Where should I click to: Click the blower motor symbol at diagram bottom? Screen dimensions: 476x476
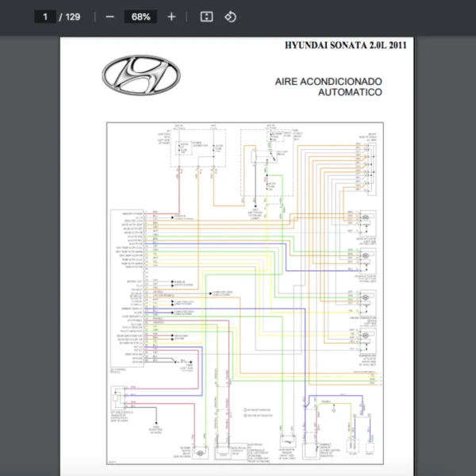click(199, 451)
